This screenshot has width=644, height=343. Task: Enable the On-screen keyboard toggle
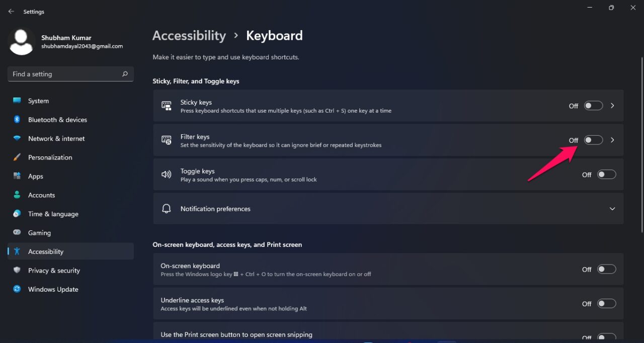tap(606, 269)
